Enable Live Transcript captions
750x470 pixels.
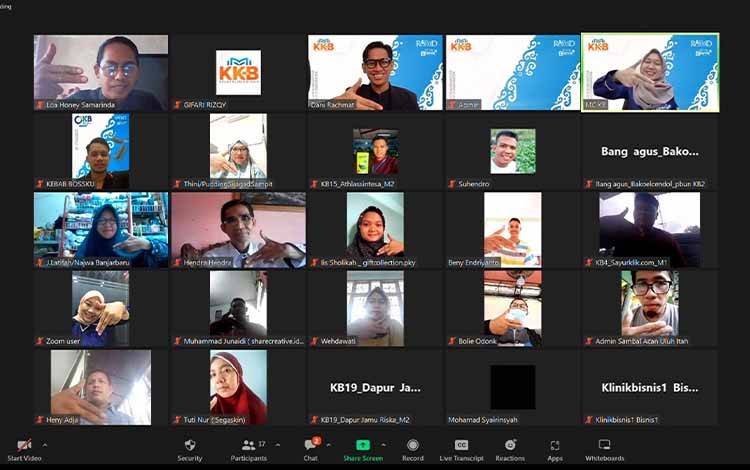pyautogui.click(x=461, y=450)
